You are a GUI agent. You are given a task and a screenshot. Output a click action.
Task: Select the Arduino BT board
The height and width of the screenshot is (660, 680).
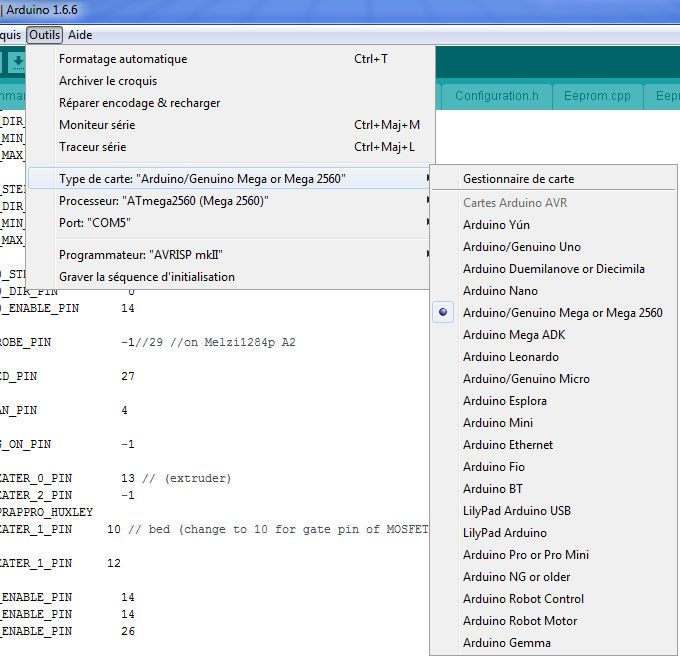click(x=554, y=489)
